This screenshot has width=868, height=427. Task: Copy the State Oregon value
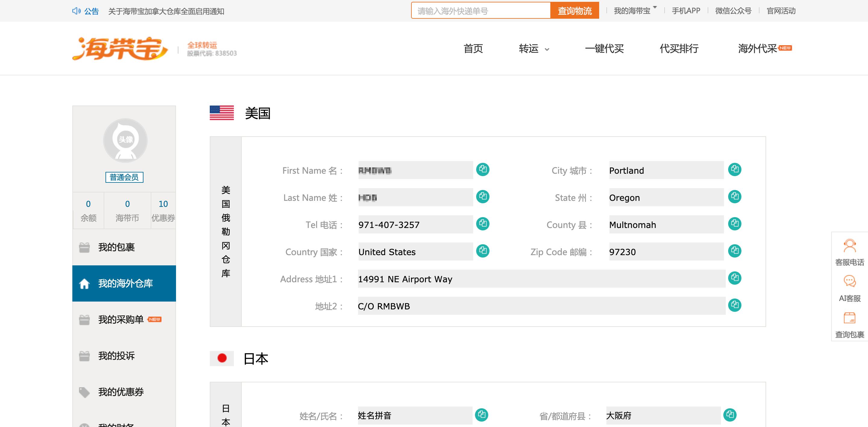tap(735, 197)
